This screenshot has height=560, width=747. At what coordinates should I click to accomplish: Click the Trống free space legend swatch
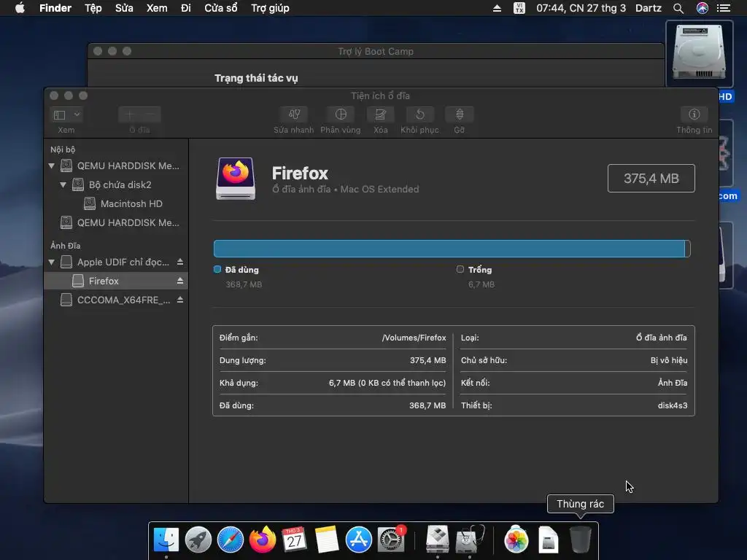click(x=460, y=270)
